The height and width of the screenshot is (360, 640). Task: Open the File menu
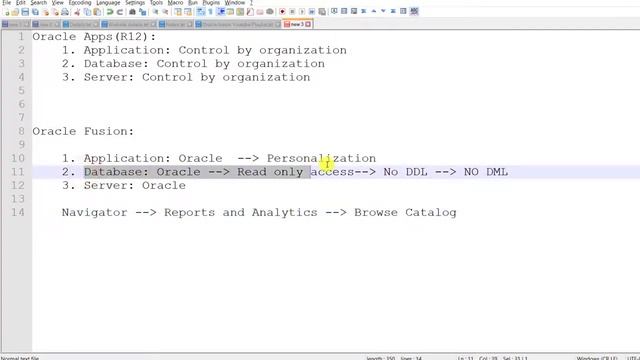coord(7,2)
